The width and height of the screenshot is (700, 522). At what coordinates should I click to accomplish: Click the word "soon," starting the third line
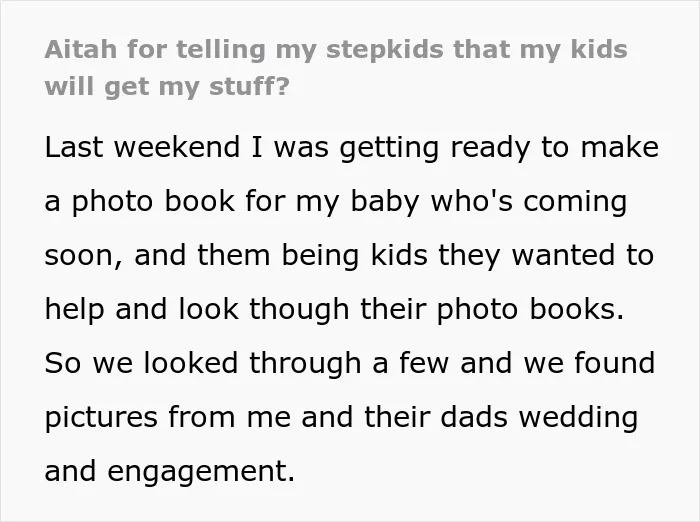point(83,256)
